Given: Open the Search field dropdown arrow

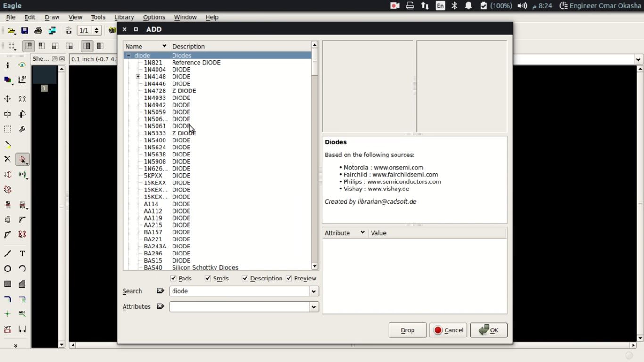Looking at the screenshot, I should (314, 291).
